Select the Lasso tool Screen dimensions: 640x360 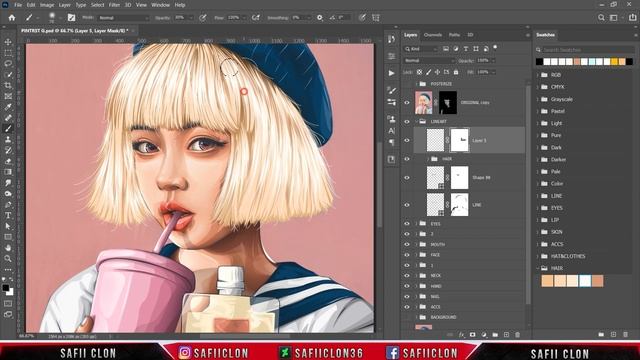pyautogui.click(x=8, y=64)
